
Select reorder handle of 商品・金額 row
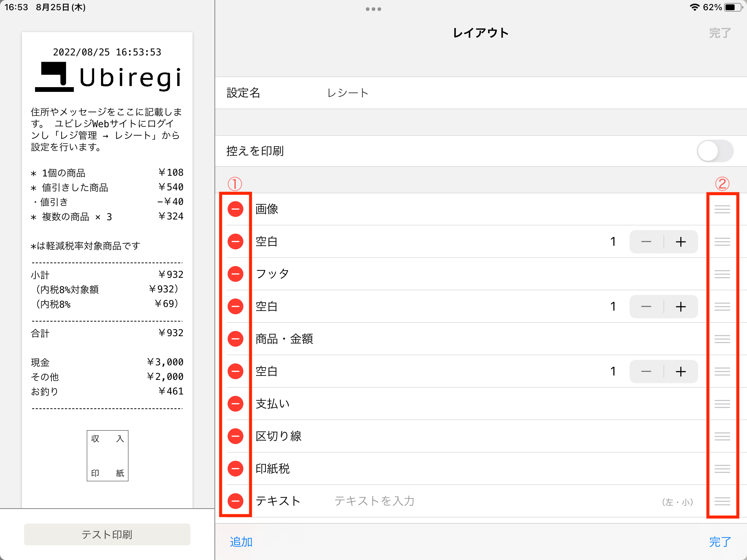point(722,339)
